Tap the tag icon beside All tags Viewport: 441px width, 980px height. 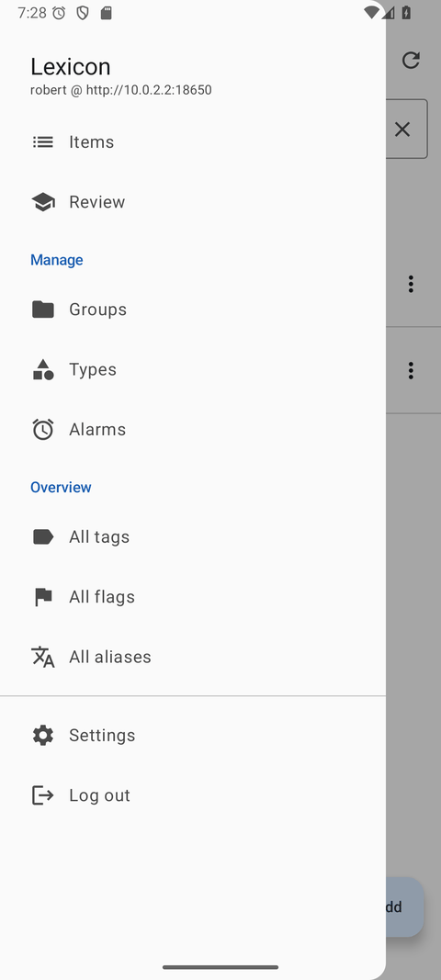point(43,537)
